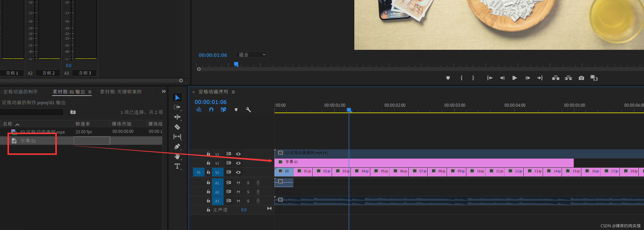644x230 pixels.
Task: Sort the bin by 名称 column
Action: tap(7, 124)
